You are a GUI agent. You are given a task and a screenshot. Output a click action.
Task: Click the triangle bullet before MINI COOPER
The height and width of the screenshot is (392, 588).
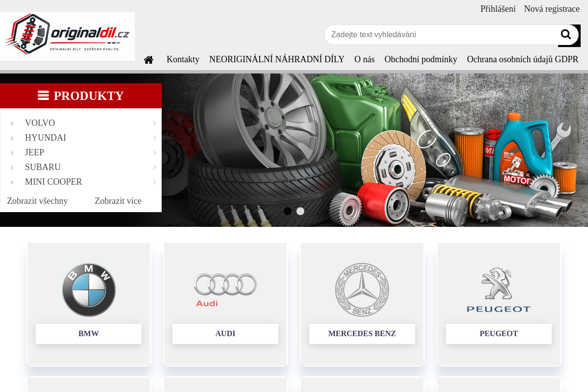12,182
